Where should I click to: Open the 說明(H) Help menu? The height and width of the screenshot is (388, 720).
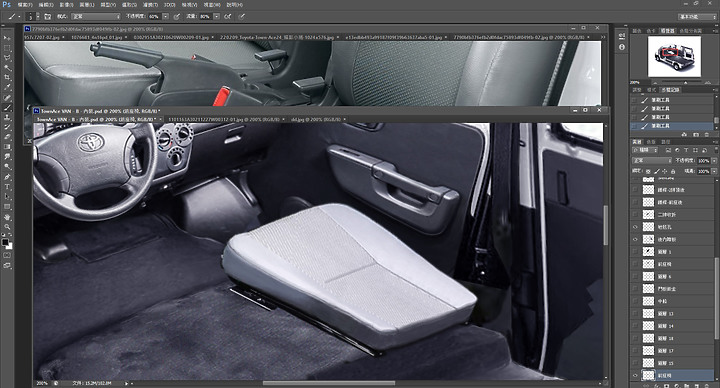coord(235,5)
